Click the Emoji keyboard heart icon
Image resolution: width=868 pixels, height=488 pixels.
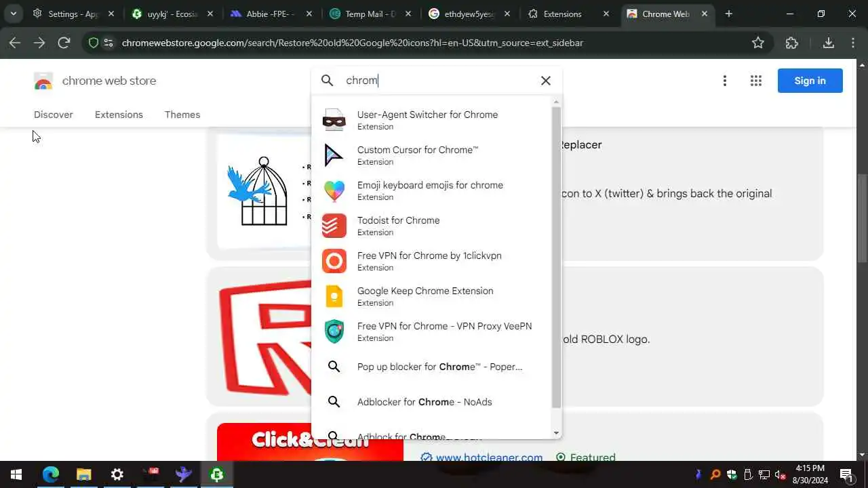click(x=334, y=190)
